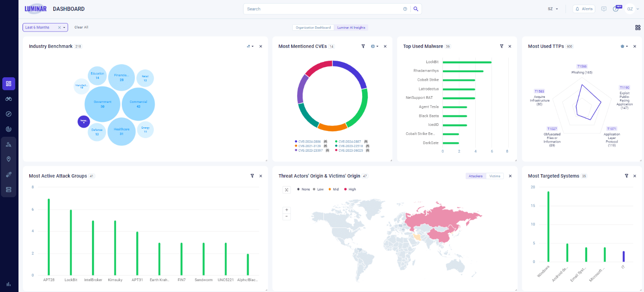Screen dimensions: 644x292
Task: Click the compass icon in sidebar
Action: 9,114
